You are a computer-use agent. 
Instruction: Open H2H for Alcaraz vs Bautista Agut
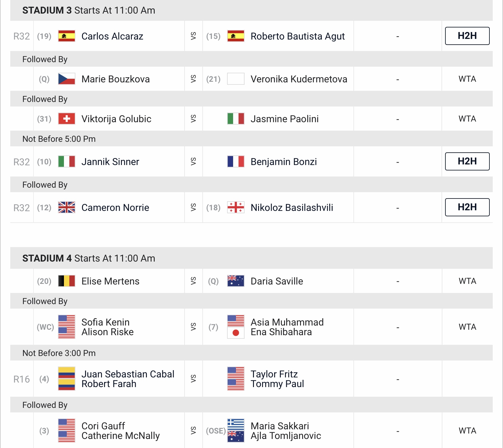pyautogui.click(x=467, y=36)
